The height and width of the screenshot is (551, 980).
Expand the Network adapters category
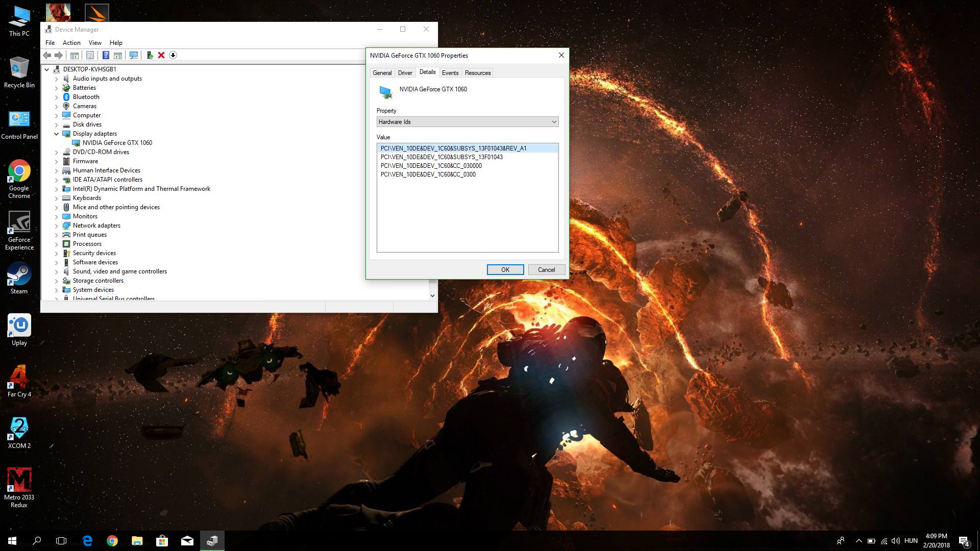[57, 226]
